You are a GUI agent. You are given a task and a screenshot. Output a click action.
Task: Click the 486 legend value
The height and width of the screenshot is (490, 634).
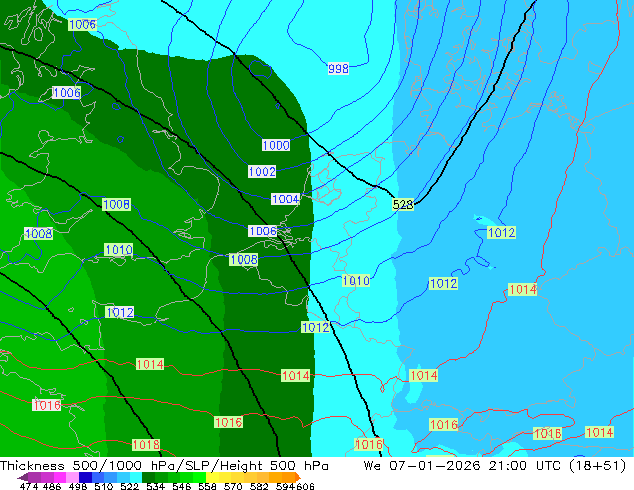(x=52, y=486)
